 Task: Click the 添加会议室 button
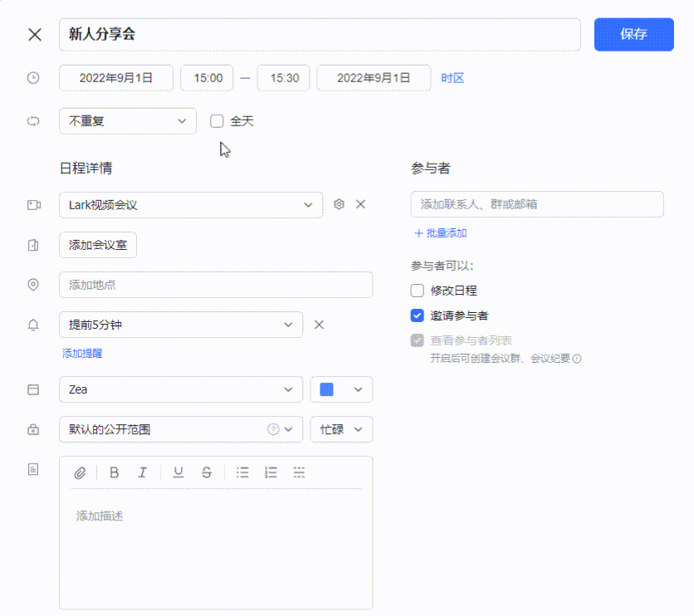[x=98, y=245]
